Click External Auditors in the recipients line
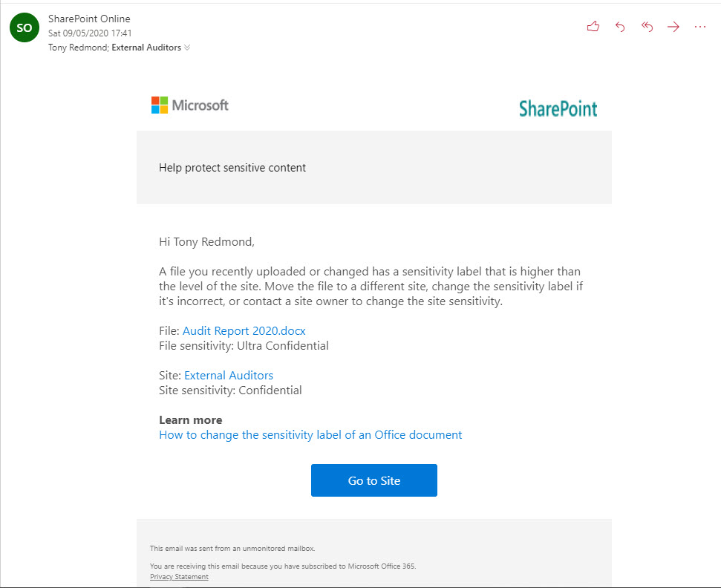721x588 pixels. (146, 48)
